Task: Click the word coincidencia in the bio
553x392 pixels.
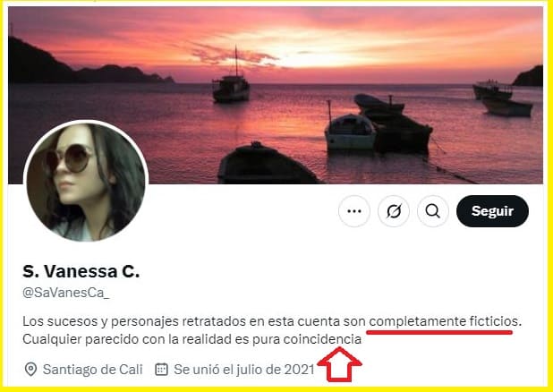Action: (x=322, y=339)
